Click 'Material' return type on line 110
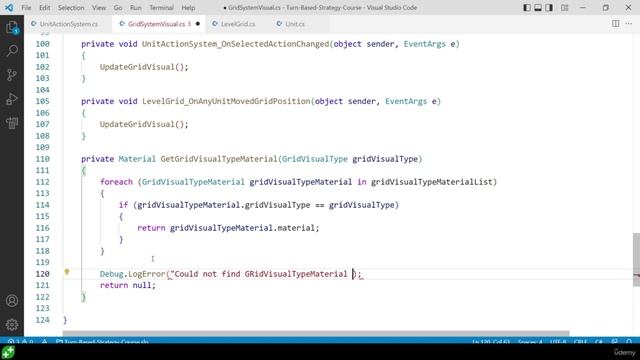The width and height of the screenshot is (640, 360). coord(137,159)
